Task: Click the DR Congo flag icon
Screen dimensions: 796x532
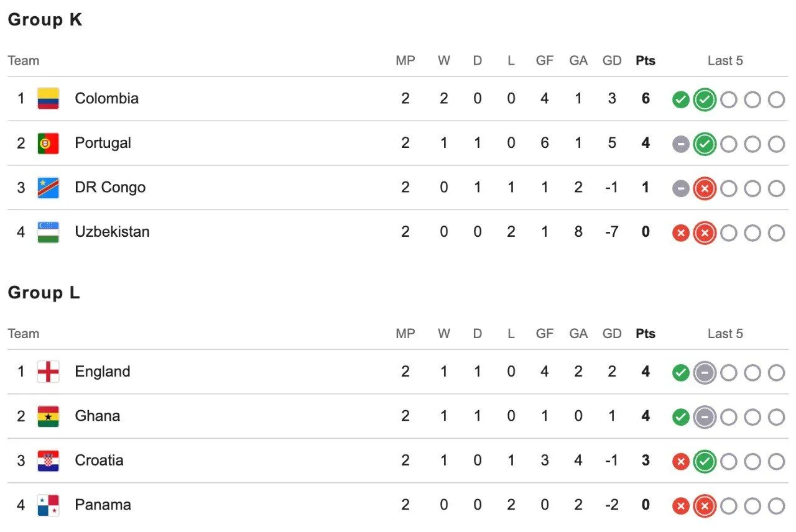Action: coord(48,187)
